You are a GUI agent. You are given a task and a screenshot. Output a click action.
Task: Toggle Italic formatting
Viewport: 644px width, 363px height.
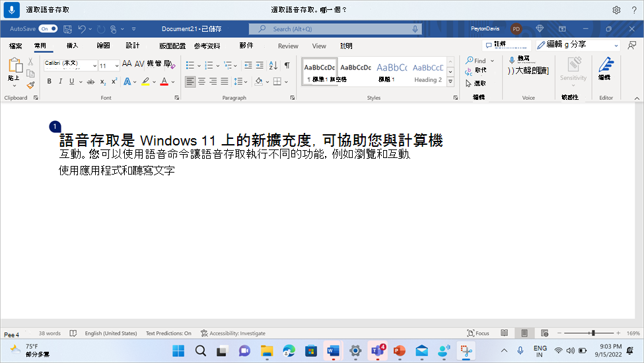click(x=60, y=81)
